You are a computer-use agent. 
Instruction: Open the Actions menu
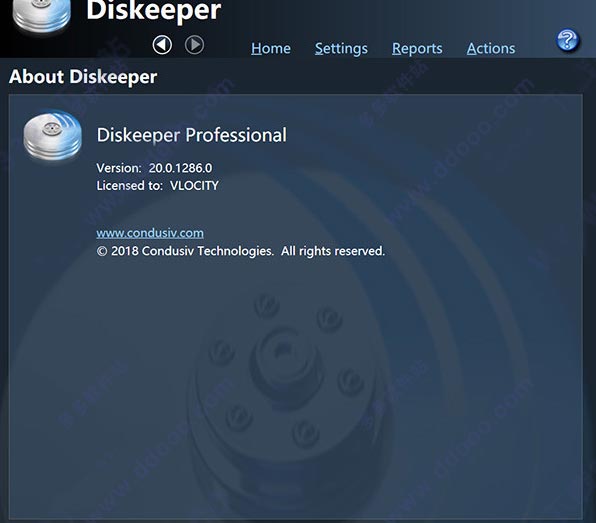491,48
